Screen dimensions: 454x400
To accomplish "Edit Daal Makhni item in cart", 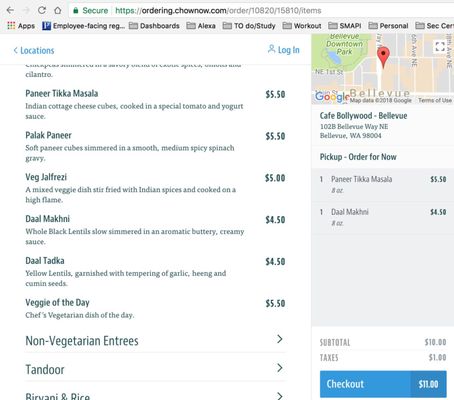I will 383,217.
